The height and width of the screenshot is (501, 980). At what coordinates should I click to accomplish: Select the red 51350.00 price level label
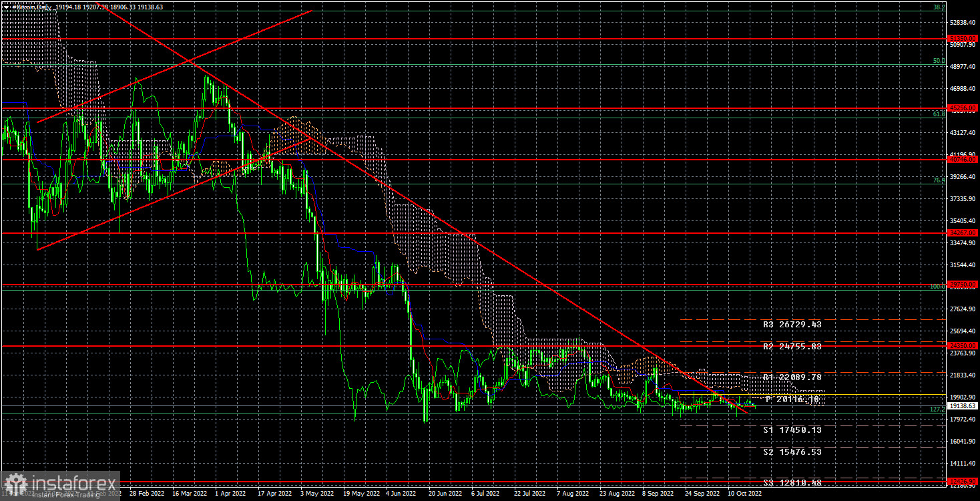tap(963, 39)
